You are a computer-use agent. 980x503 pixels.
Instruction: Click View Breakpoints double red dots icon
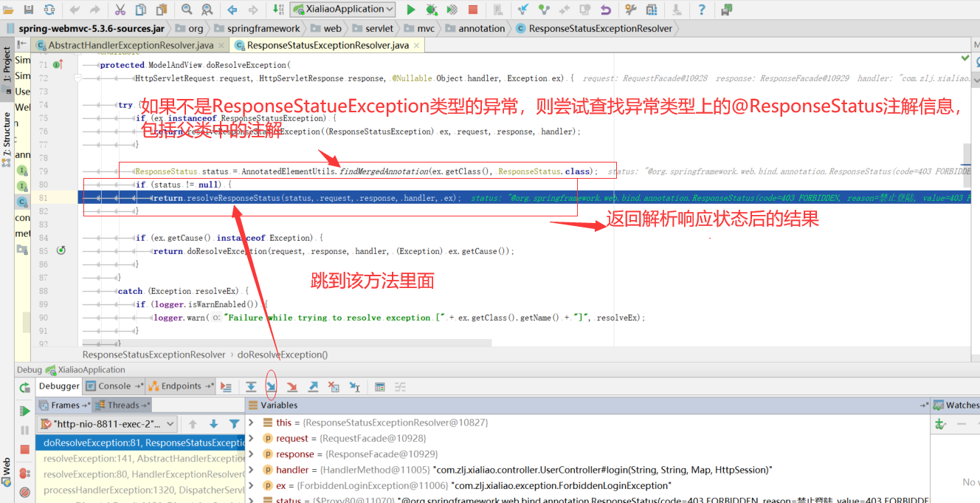click(24, 473)
